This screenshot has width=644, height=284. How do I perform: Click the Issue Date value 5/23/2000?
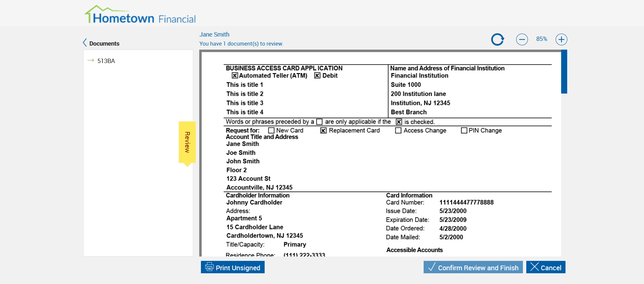tap(453, 211)
